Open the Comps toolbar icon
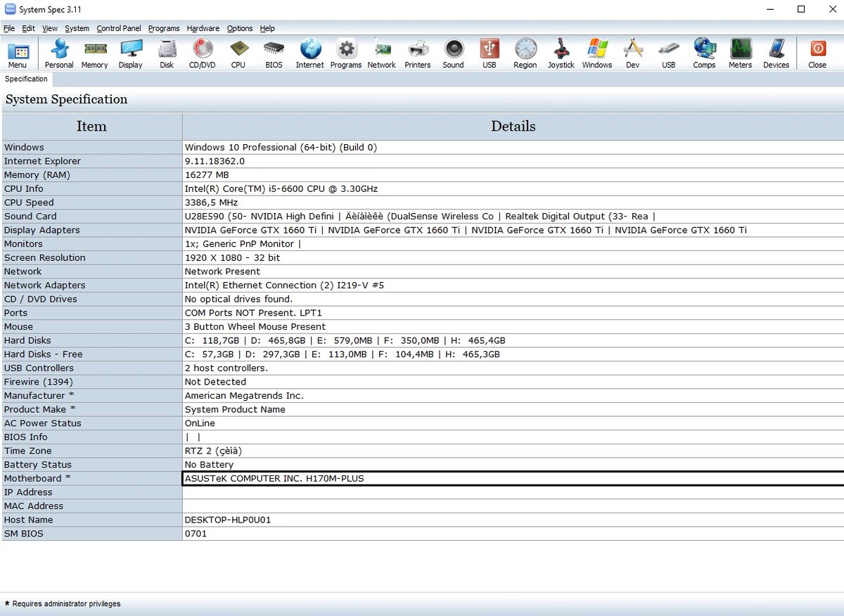Image resolution: width=844 pixels, height=616 pixels. pyautogui.click(x=704, y=54)
